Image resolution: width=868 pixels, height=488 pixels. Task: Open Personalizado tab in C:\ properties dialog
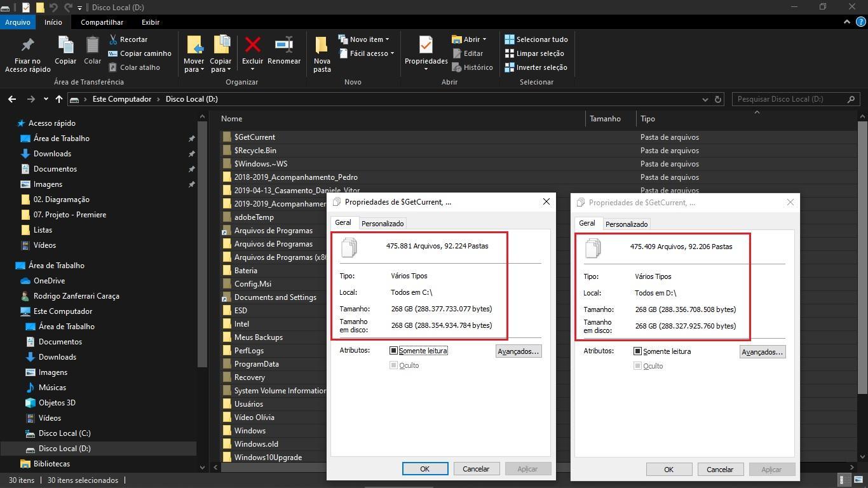(x=383, y=224)
